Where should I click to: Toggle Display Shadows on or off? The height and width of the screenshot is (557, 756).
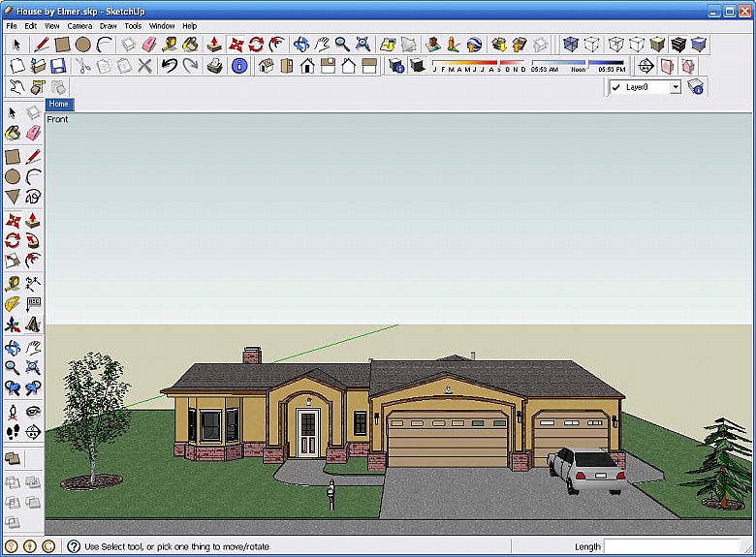coord(418,66)
